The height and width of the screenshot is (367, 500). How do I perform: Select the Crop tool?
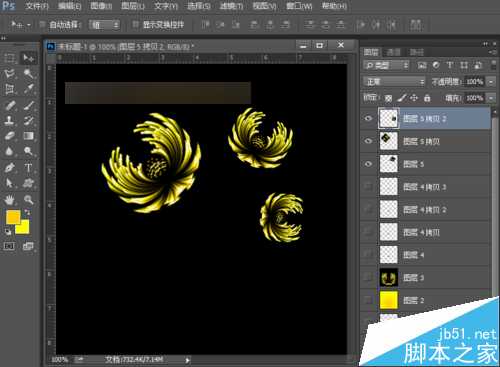point(10,89)
